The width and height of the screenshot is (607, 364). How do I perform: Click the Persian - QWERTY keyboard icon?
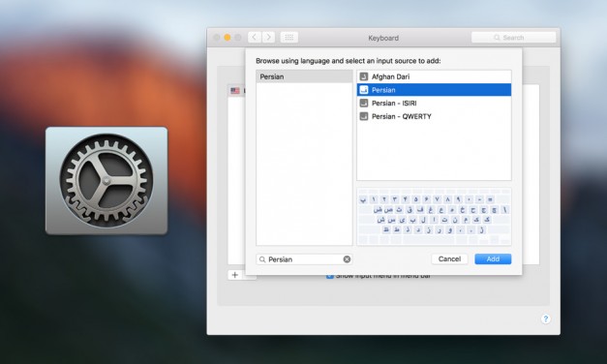pos(363,116)
